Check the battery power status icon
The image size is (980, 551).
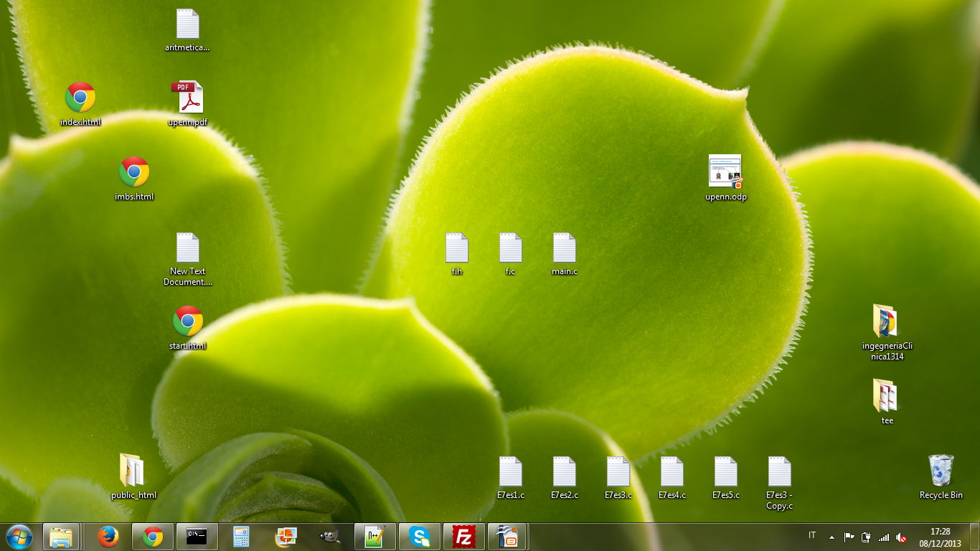pyautogui.click(x=866, y=537)
